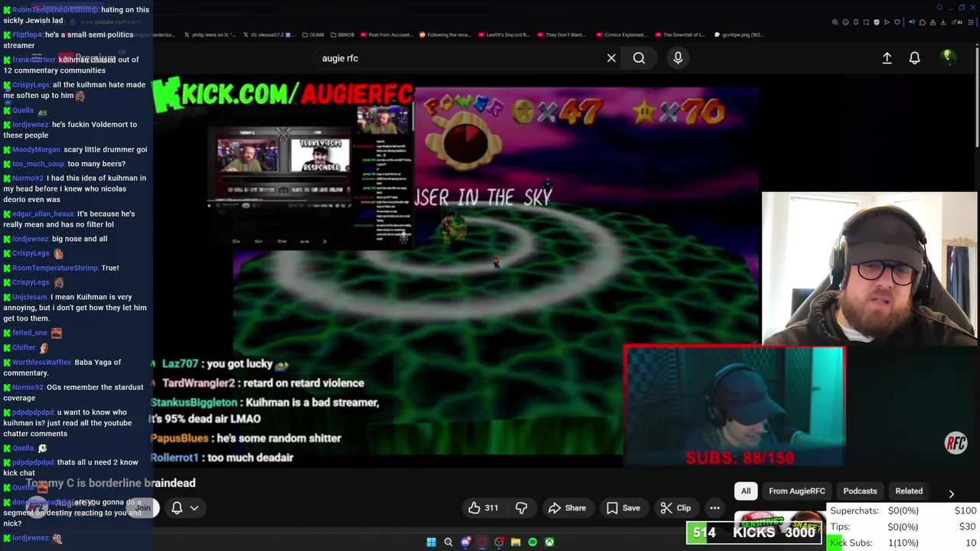Open the emoji picker icon in browser toolbar
Viewport: 980px width, 551px height.
pos(845,22)
